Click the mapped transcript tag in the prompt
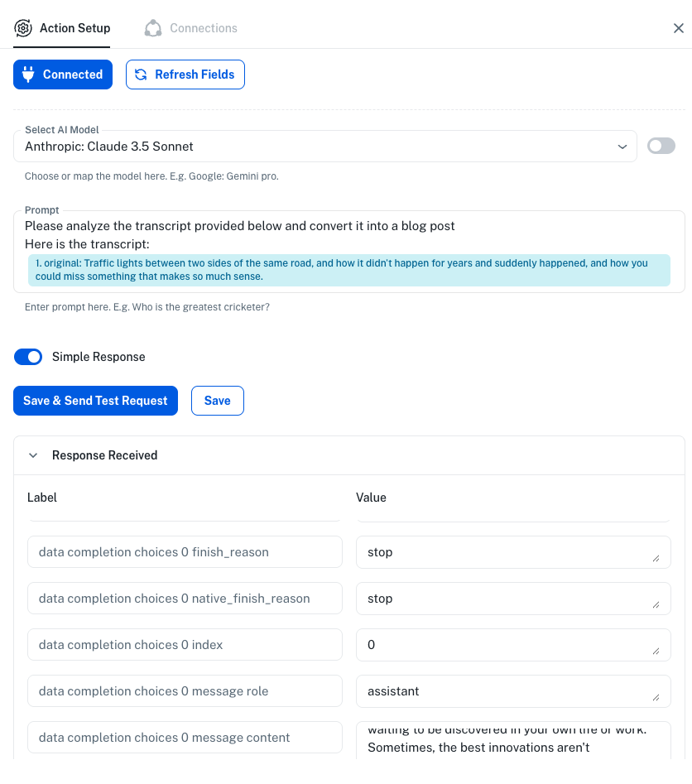Viewport: 692px width, 784px height. [x=348, y=270]
